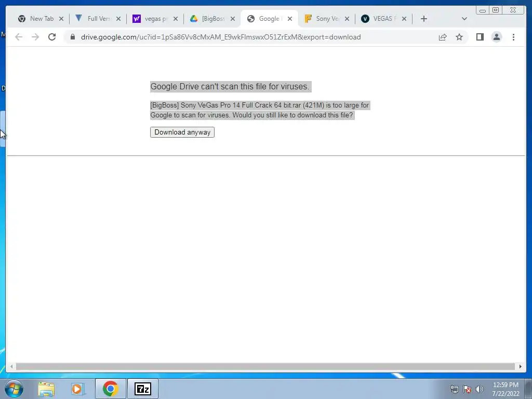The height and width of the screenshot is (399, 532).
Task: Click the "Google Drive can't scan this file" heading
Action: click(x=230, y=87)
